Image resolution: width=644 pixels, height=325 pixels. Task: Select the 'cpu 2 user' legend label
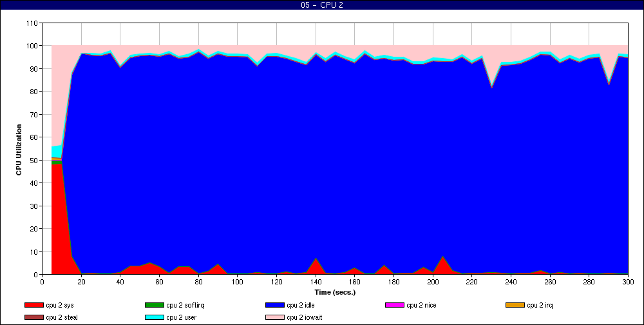click(182, 318)
